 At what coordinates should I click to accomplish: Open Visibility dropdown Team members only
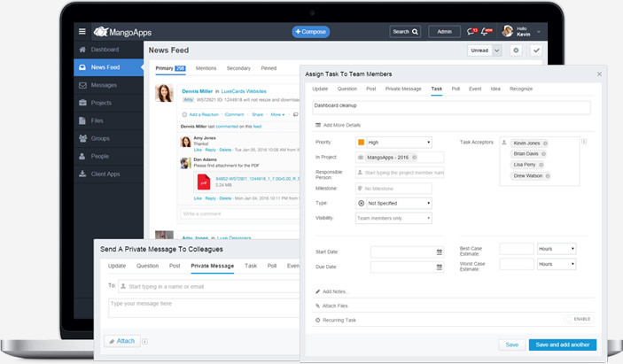tap(393, 219)
